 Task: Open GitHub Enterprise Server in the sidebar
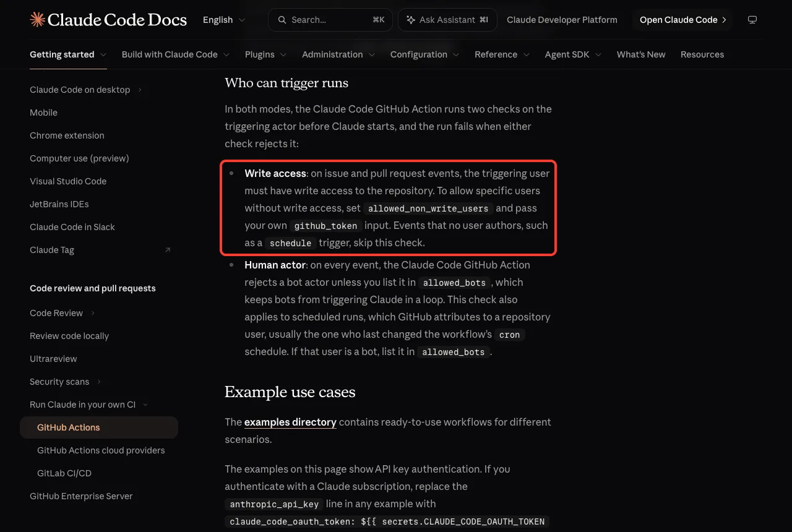81,496
